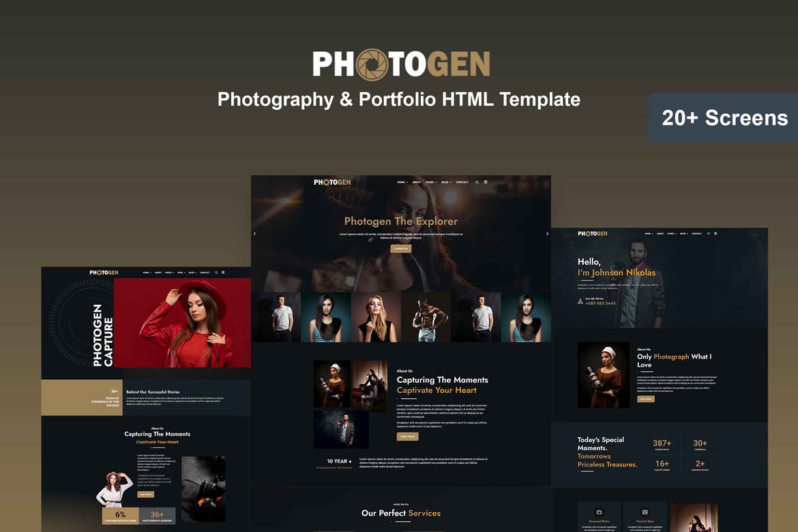Open ABOUT in the left mockup nav
The height and width of the screenshot is (532, 798).
pyautogui.click(x=158, y=272)
